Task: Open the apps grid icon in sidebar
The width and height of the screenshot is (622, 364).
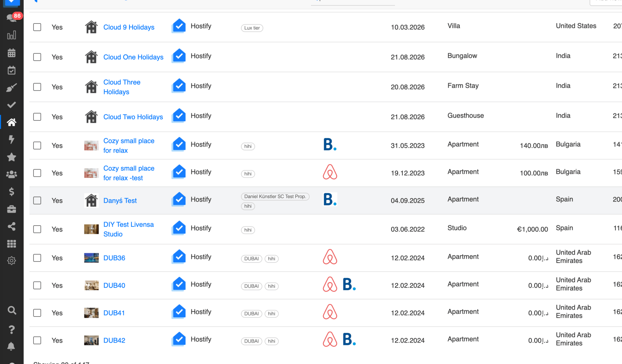Action: [12, 244]
